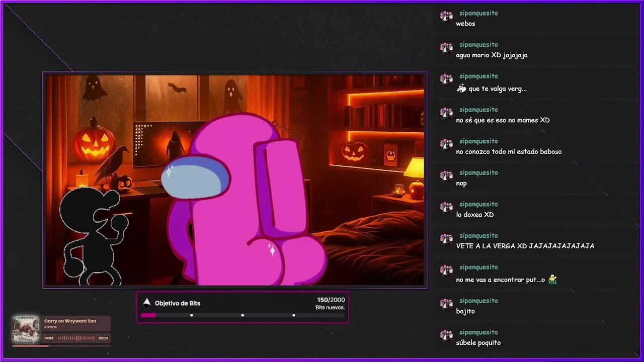Click the artist name 'Kansas'

click(50, 327)
